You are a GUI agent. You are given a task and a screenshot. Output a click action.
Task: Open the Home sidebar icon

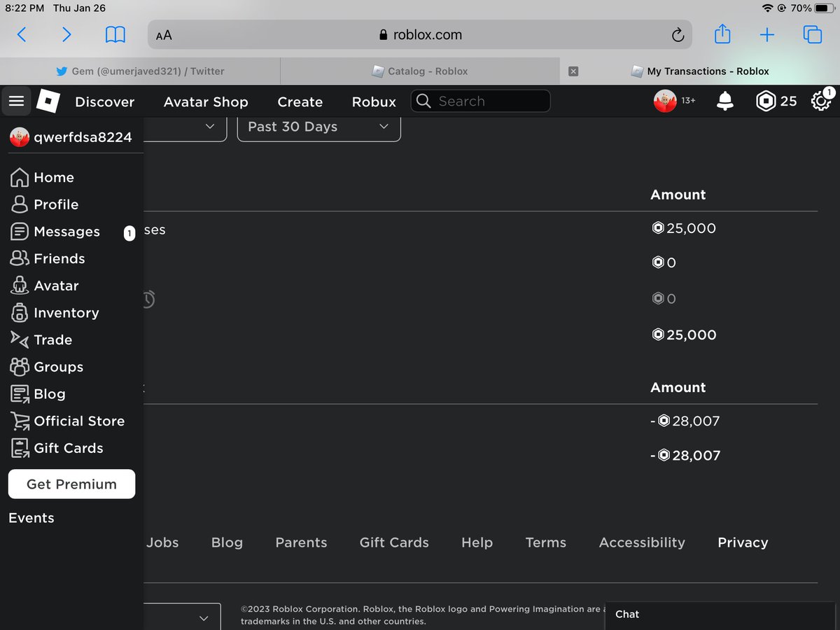[x=20, y=178]
